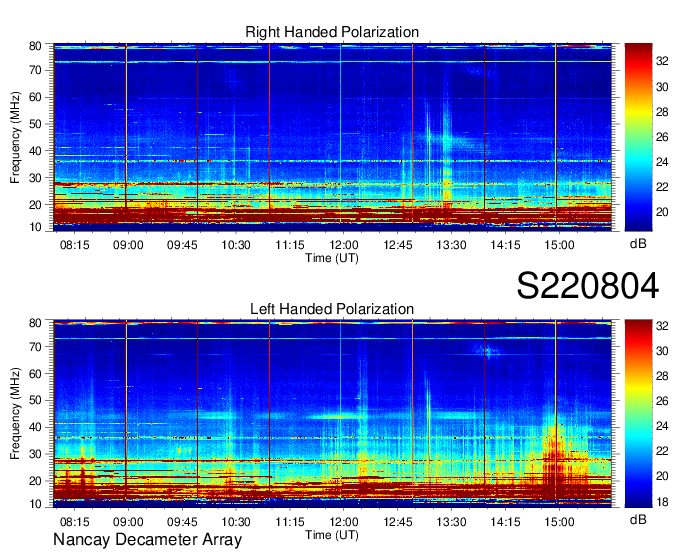Click the 13:30 time tick of Left Handed plot
This screenshot has height=552, width=680.
[x=451, y=521]
